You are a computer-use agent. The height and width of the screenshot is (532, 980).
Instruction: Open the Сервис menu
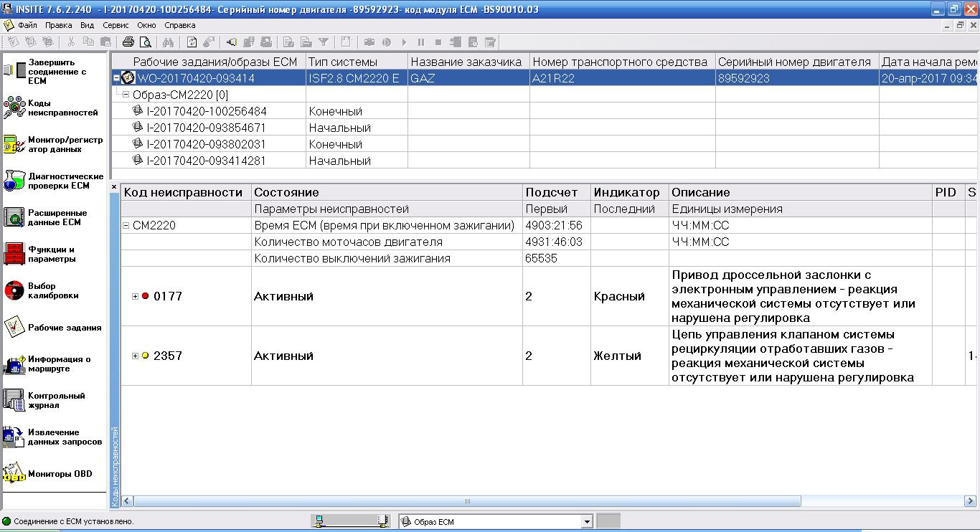(116, 25)
